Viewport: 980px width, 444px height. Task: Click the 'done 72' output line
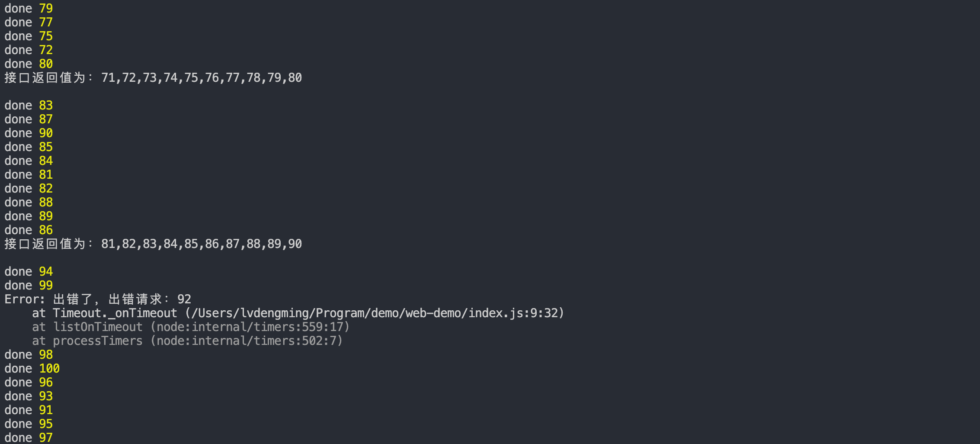(x=29, y=50)
